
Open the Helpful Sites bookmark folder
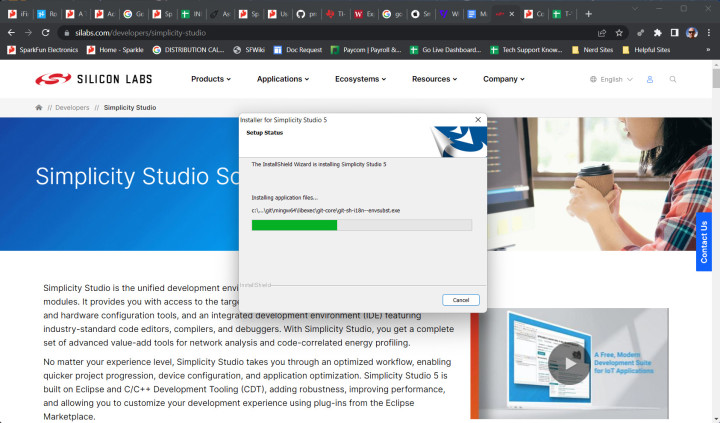646,50
